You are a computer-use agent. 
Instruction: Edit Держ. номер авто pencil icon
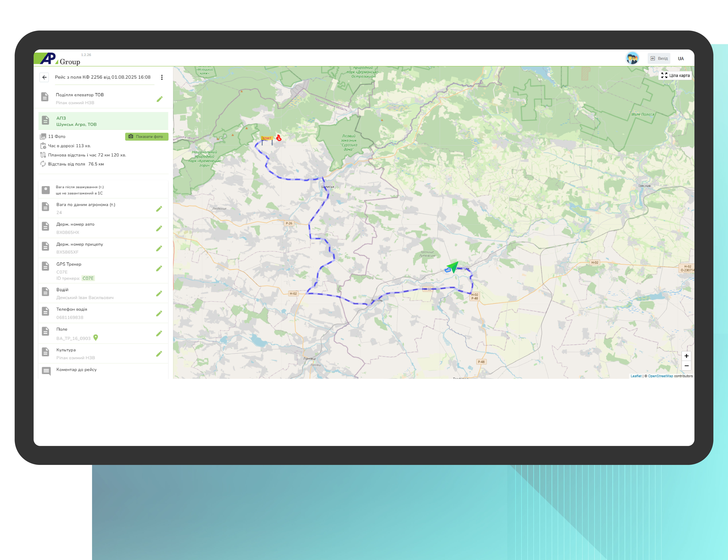159,228
